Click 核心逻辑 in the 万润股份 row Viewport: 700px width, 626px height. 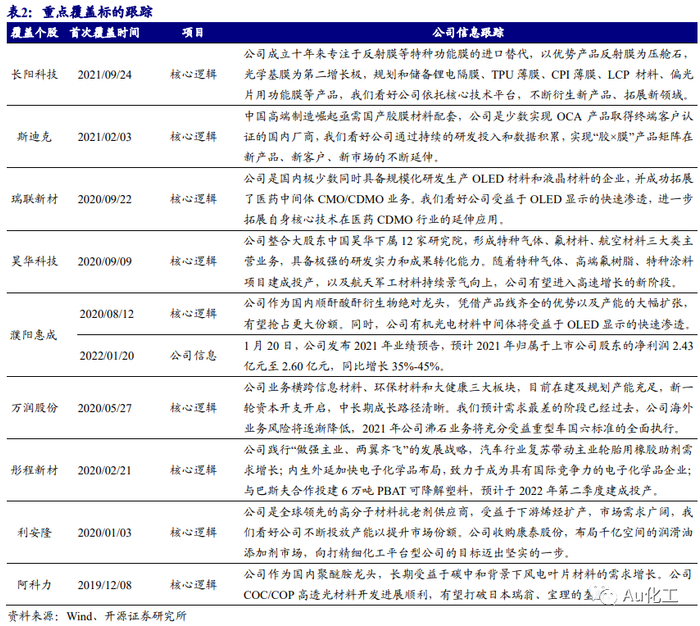(x=193, y=408)
